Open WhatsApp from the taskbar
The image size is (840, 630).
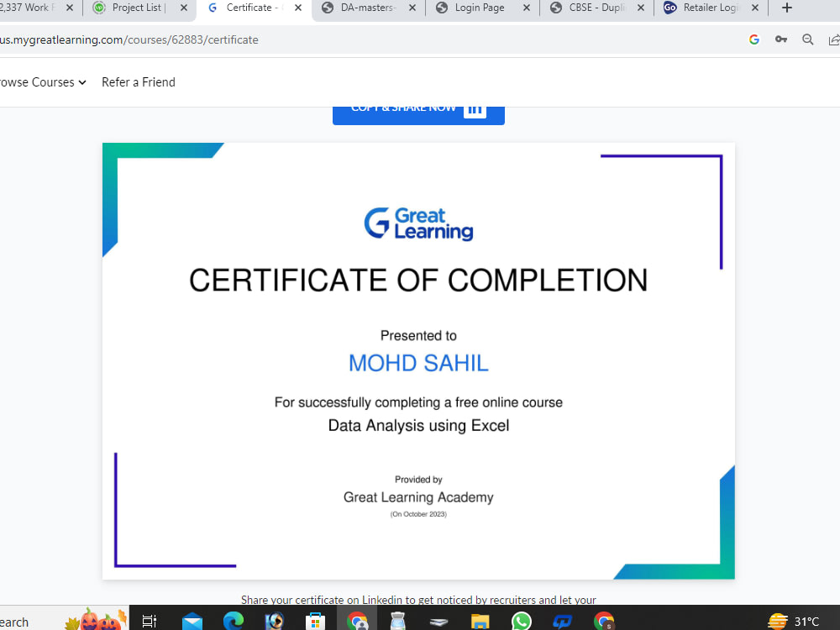522,622
